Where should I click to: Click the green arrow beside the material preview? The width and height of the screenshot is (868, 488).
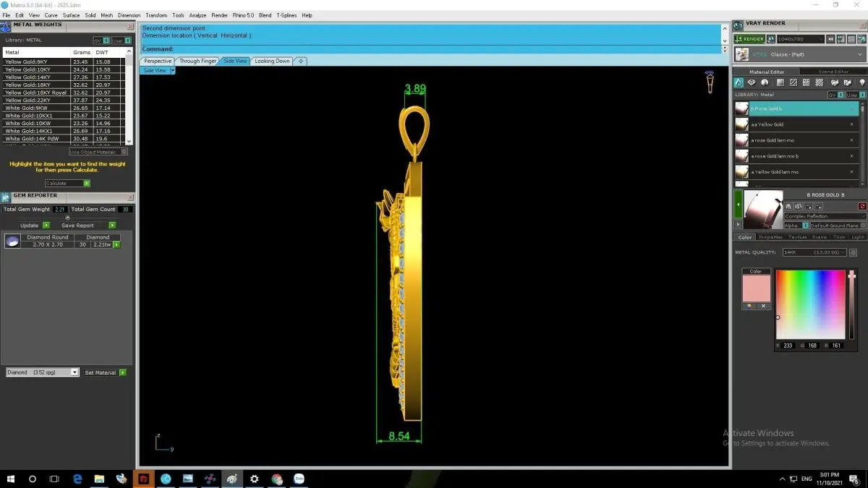click(738, 205)
